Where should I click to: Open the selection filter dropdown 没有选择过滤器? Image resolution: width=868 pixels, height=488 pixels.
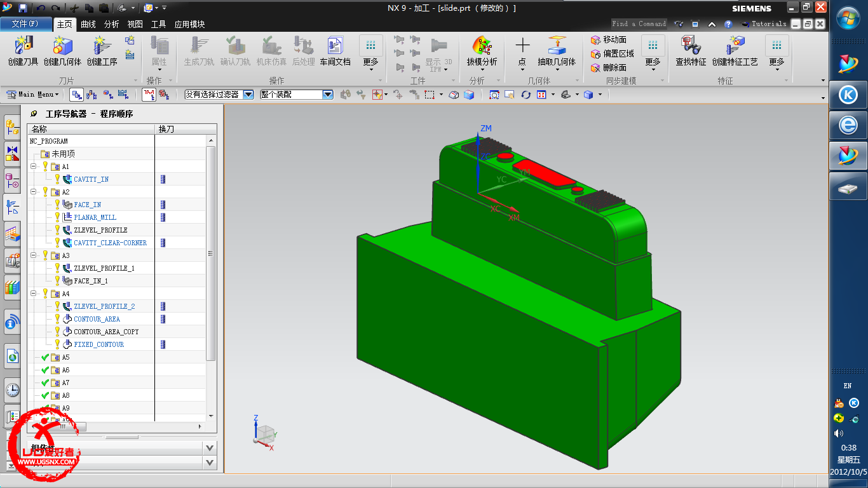(x=248, y=95)
